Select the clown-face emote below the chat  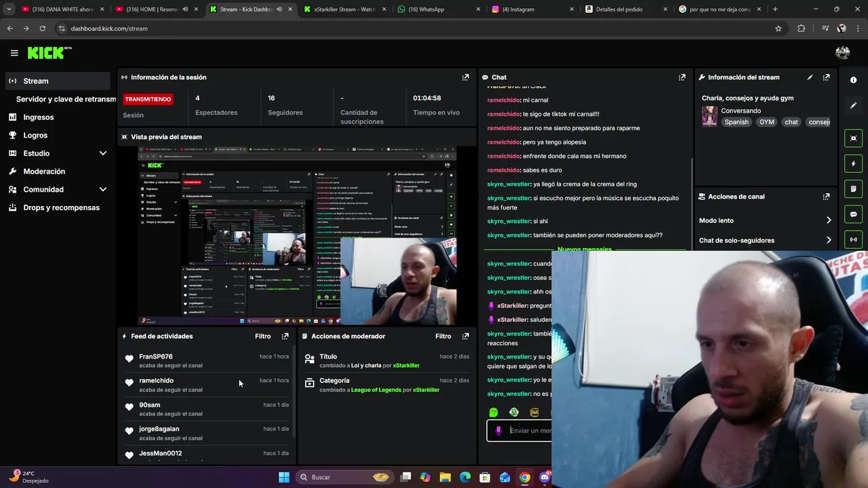pos(514,412)
